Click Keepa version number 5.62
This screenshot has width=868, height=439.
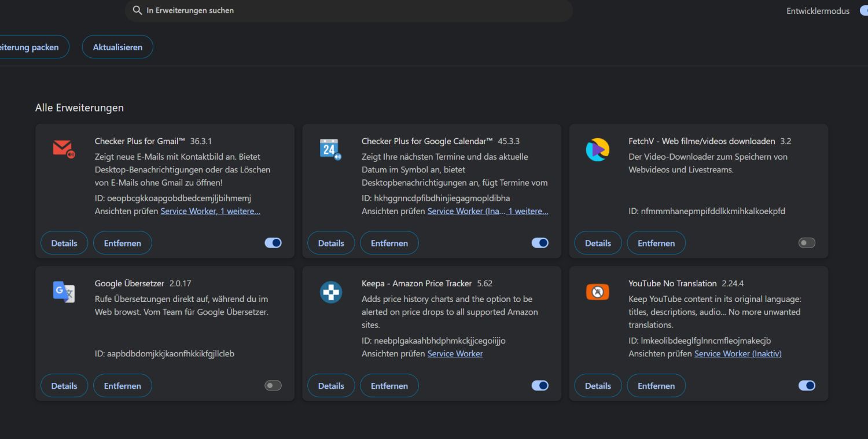485,283
